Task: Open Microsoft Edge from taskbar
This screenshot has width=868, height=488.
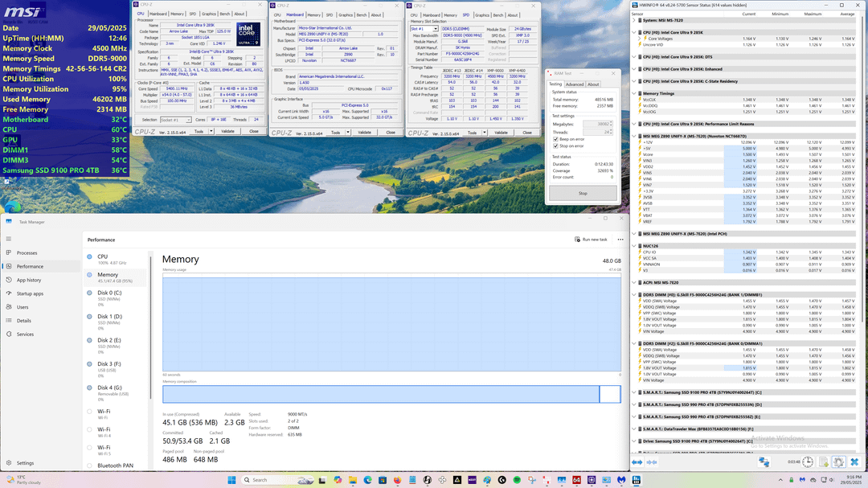Action: [367, 480]
